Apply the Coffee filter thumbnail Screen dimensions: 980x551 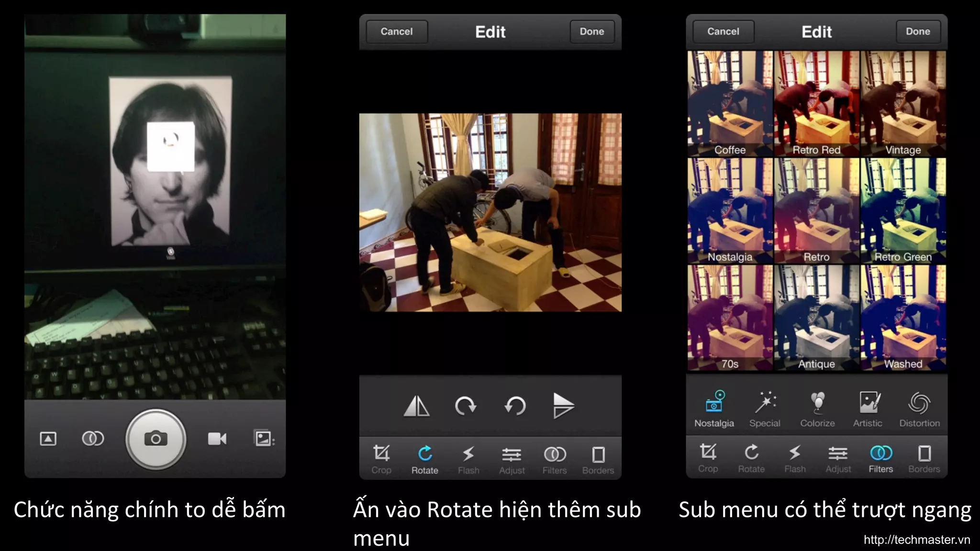point(730,103)
